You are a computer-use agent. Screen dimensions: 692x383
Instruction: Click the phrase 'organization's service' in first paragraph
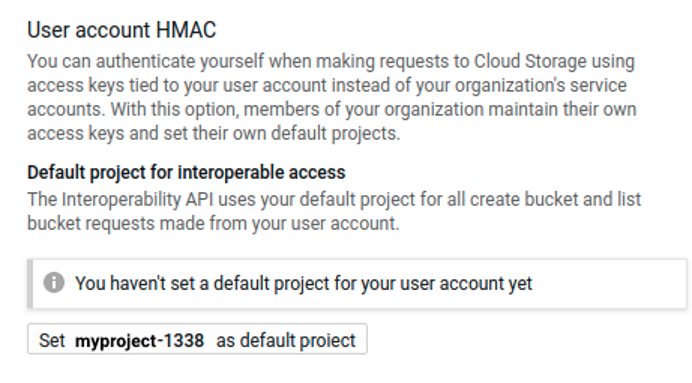tap(541, 85)
